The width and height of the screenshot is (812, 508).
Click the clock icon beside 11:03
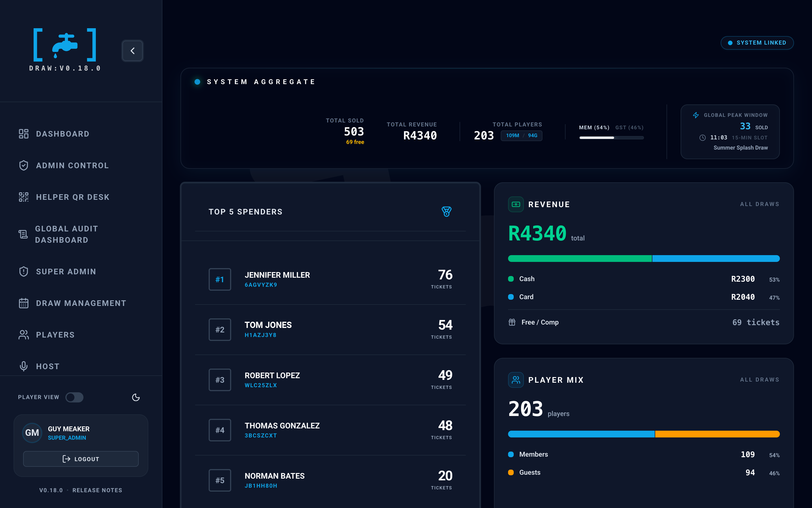pyautogui.click(x=702, y=138)
